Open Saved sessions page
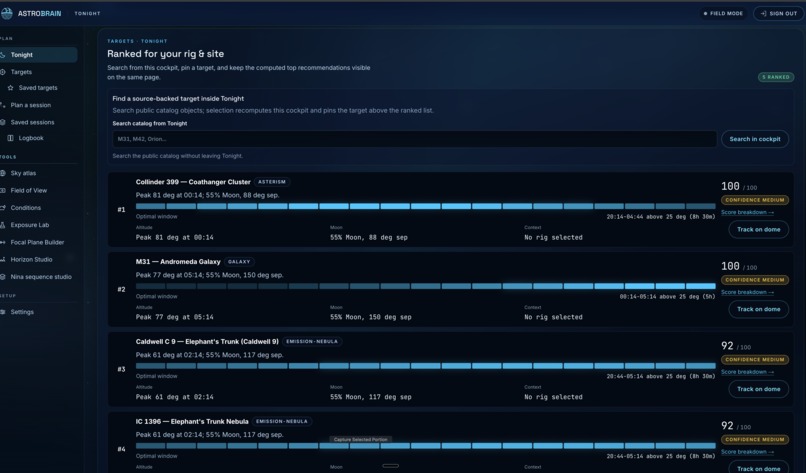 (39, 122)
